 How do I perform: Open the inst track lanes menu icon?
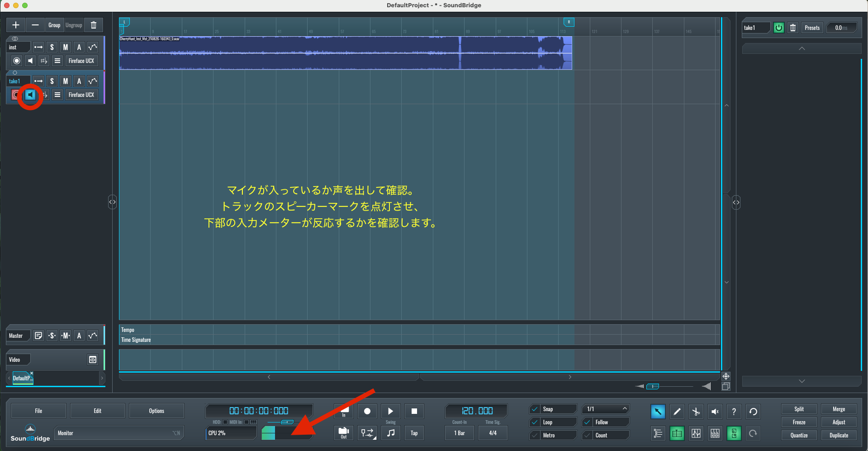pos(57,61)
